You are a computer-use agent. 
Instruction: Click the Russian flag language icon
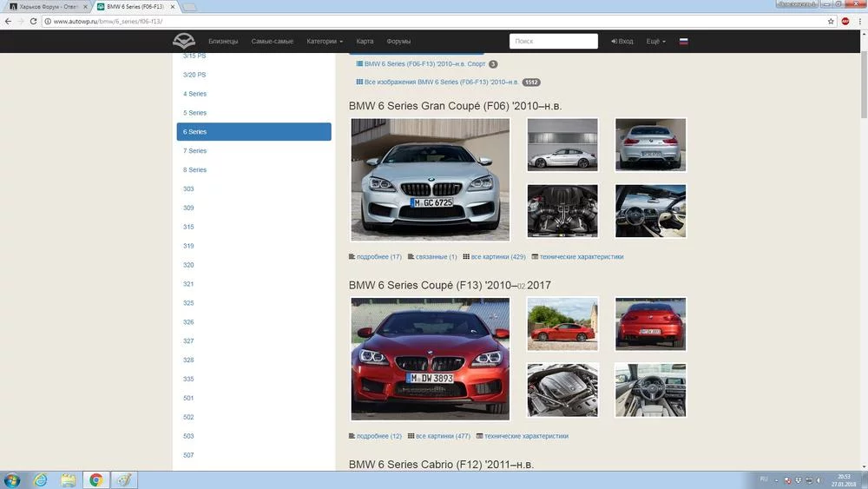click(x=684, y=41)
